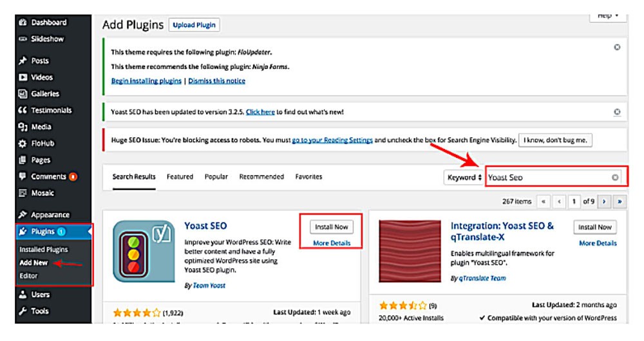Install Integration Yoast SEO & qTranslate-X

pyautogui.click(x=594, y=227)
